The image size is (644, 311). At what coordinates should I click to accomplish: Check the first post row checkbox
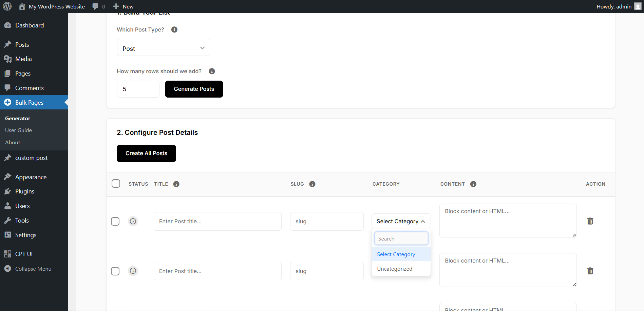115,221
